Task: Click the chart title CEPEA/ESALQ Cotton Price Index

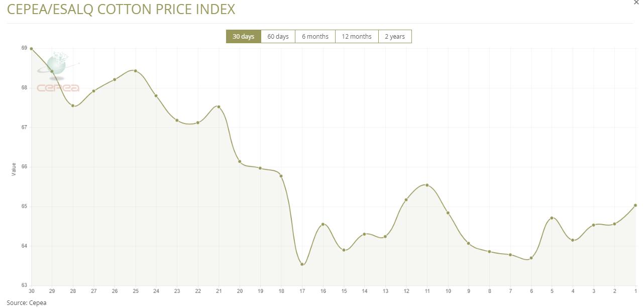Action: point(121,9)
